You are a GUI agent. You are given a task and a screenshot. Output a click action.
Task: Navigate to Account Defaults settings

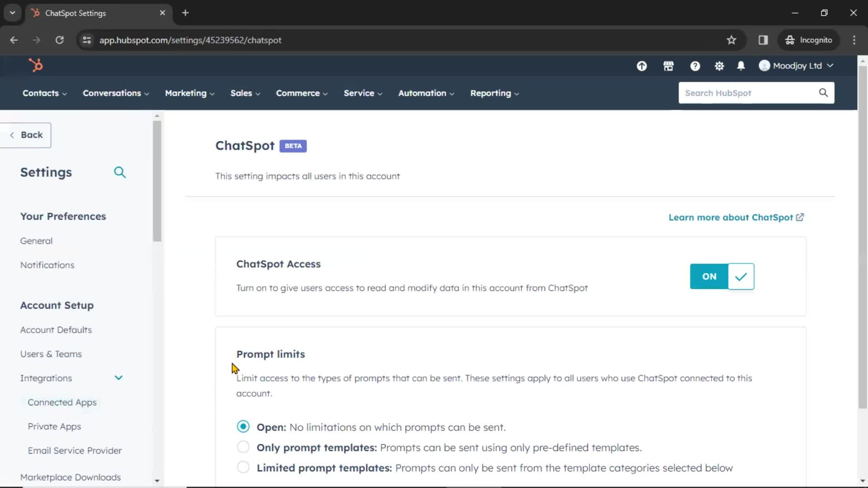pyautogui.click(x=56, y=329)
